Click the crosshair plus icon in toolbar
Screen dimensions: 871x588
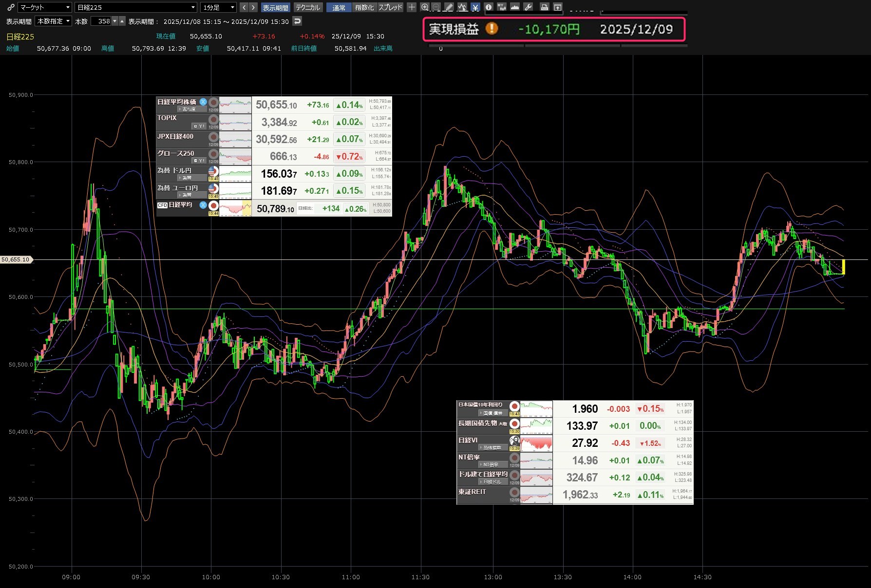click(x=412, y=7)
